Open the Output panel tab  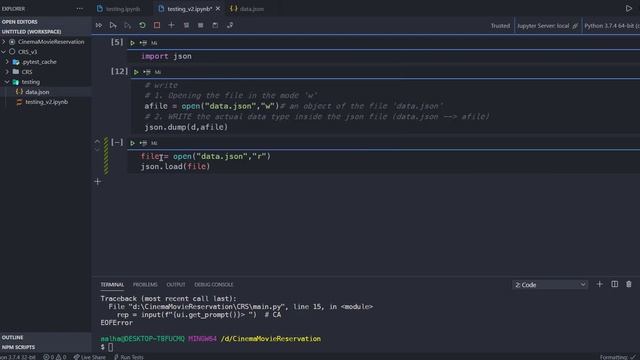pyautogui.click(x=176, y=284)
